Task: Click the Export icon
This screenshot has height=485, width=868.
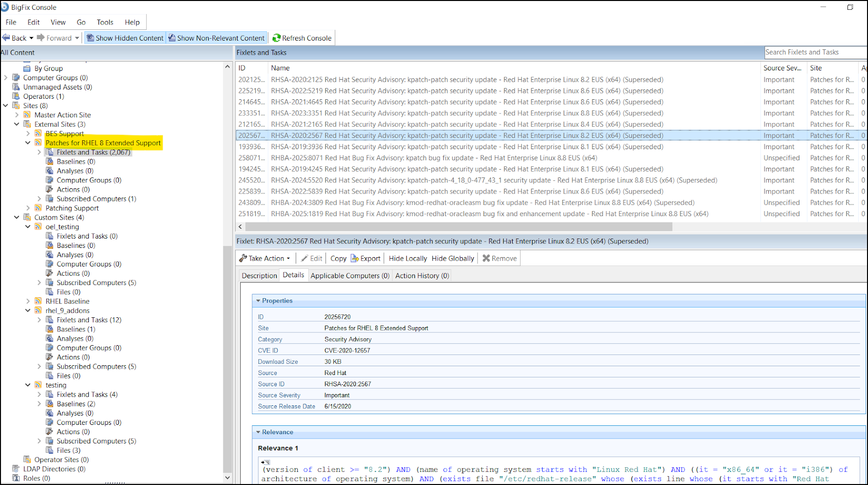Action: point(355,258)
